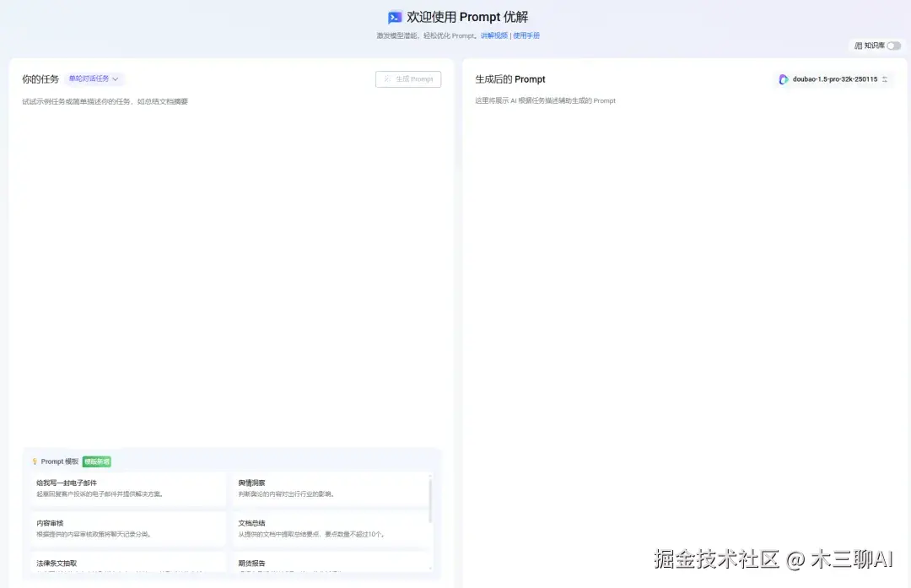The width and height of the screenshot is (911, 588).
Task: Open the 讲解视频 link
Action: pos(493,35)
